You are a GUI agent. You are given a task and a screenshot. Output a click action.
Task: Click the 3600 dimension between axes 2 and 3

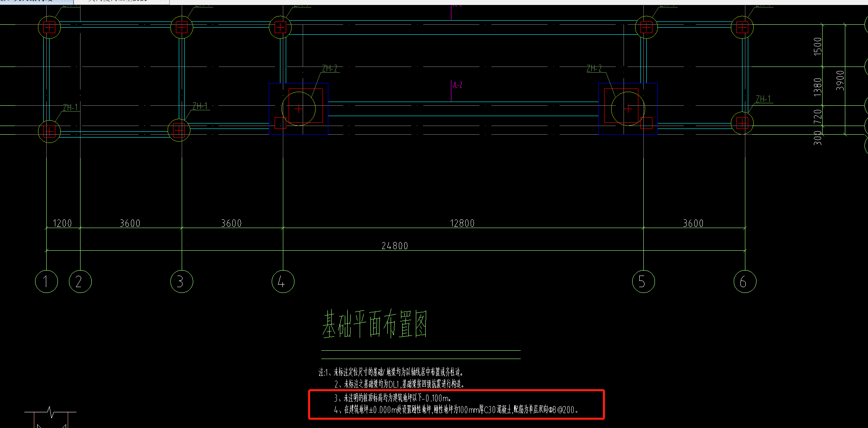tap(130, 224)
